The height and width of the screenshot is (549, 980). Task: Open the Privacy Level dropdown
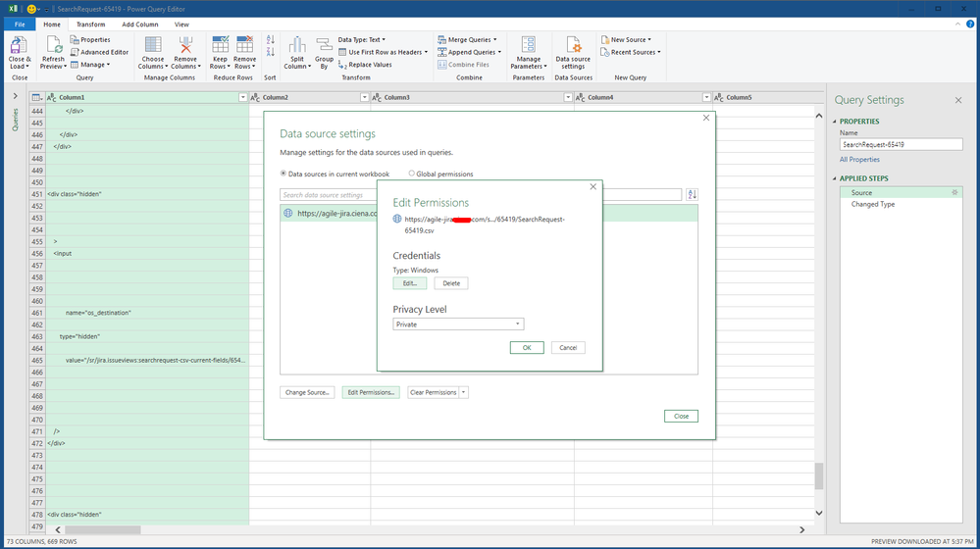pyautogui.click(x=458, y=324)
